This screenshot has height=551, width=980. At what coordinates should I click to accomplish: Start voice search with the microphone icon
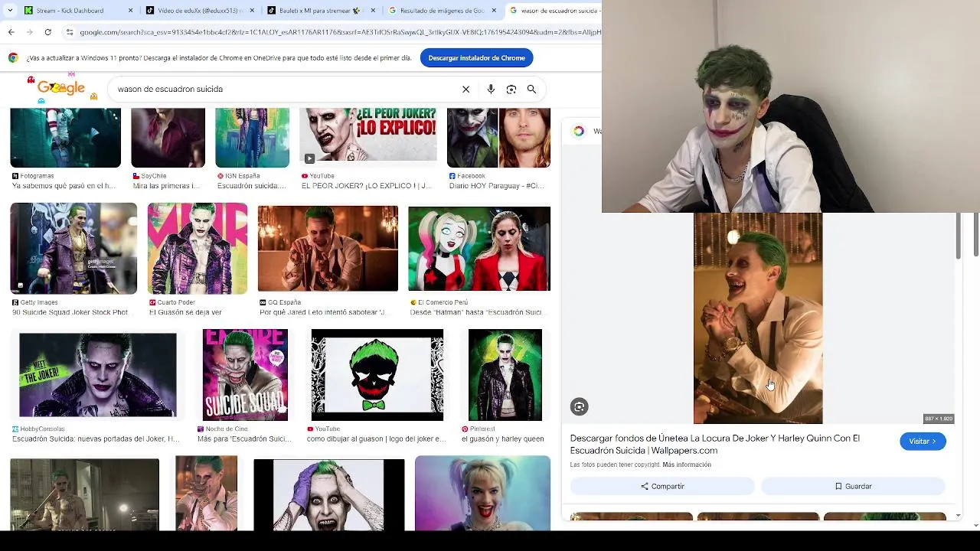[491, 90]
